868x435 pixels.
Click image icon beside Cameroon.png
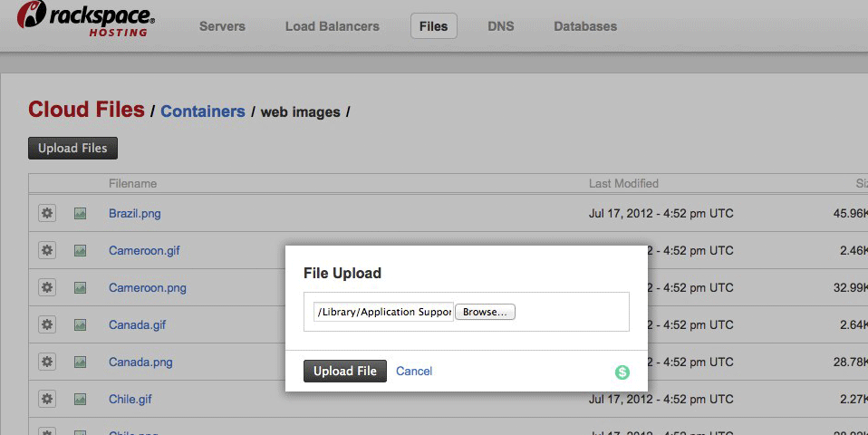(81, 288)
